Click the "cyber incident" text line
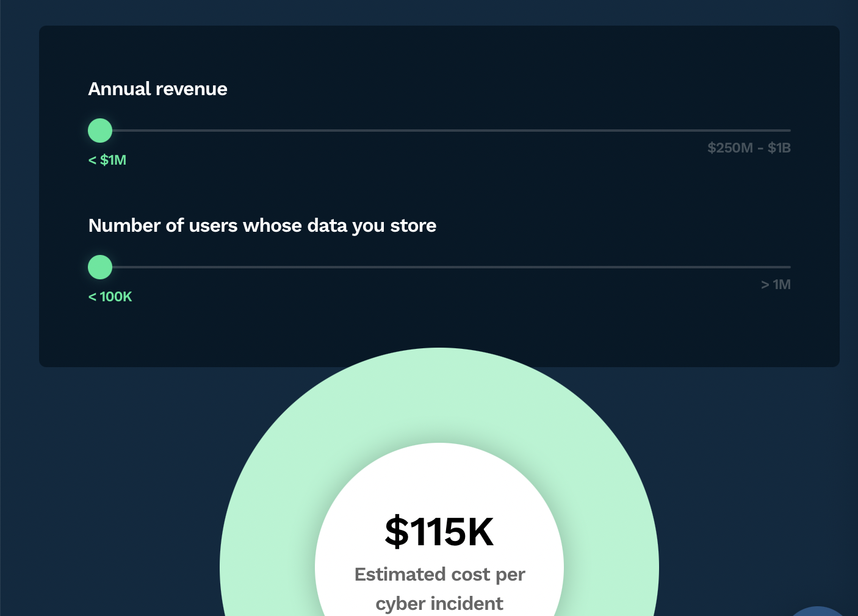This screenshot has width=858, height=616. click(x=439, y=604)
